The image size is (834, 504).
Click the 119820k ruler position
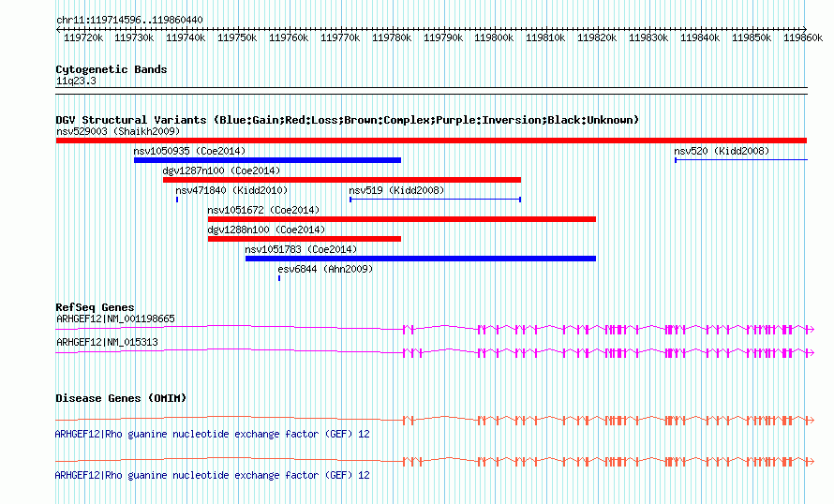pyautogui.click(x=597, y=37)
